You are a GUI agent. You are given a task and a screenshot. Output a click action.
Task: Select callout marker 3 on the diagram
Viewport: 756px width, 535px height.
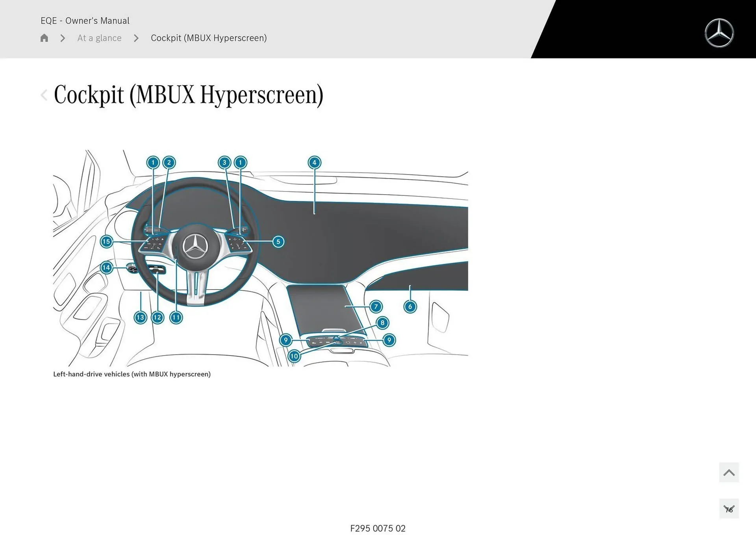pyautogui.click(x=224, y=162)
